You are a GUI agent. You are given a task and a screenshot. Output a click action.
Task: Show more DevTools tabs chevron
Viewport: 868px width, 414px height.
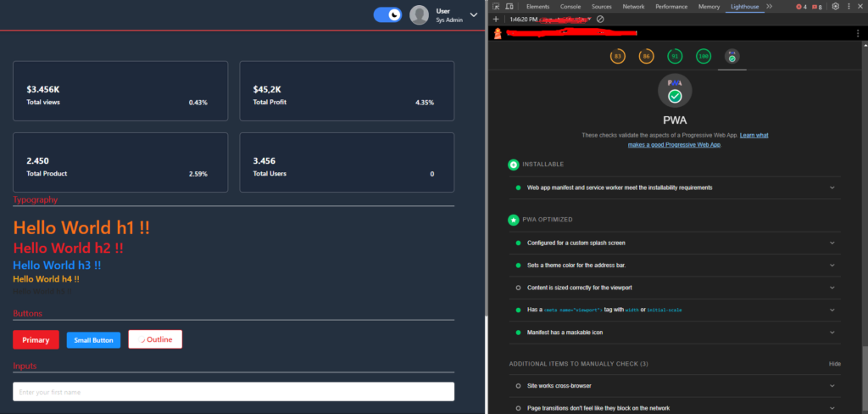pyautogui.click(x=769, y=6)
